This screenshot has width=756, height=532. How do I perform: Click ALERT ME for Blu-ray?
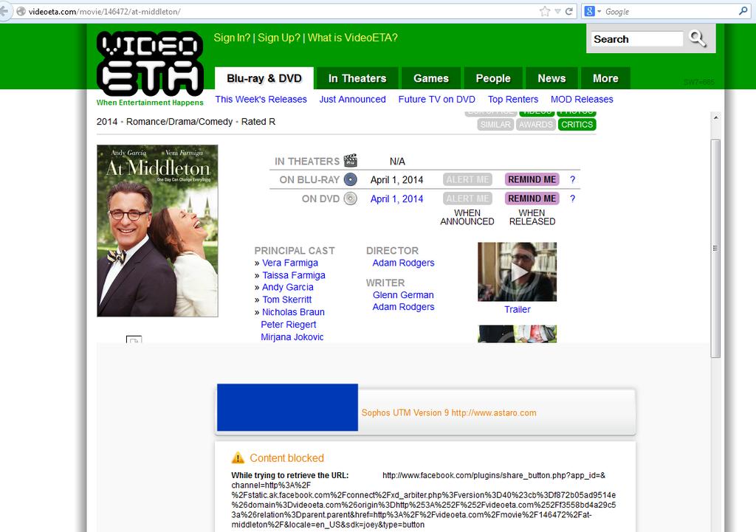[x=467, y=180]
